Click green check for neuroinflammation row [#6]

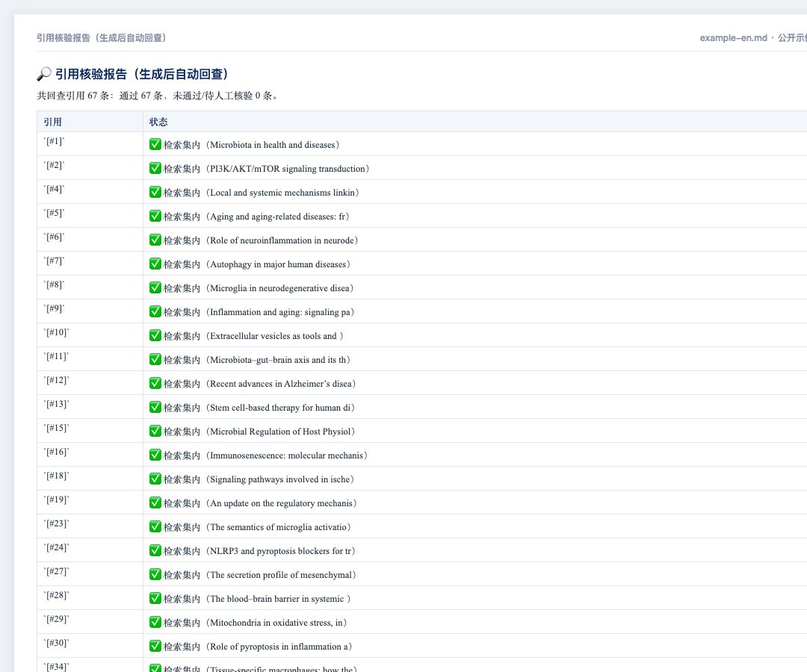point(155,240)
